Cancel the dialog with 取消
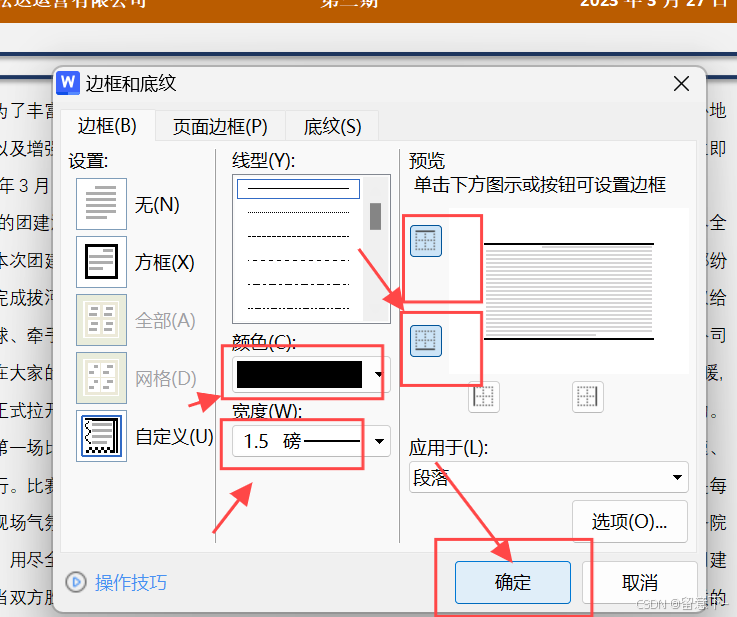This screenshot has width=737, height=617. coord(640,583)
